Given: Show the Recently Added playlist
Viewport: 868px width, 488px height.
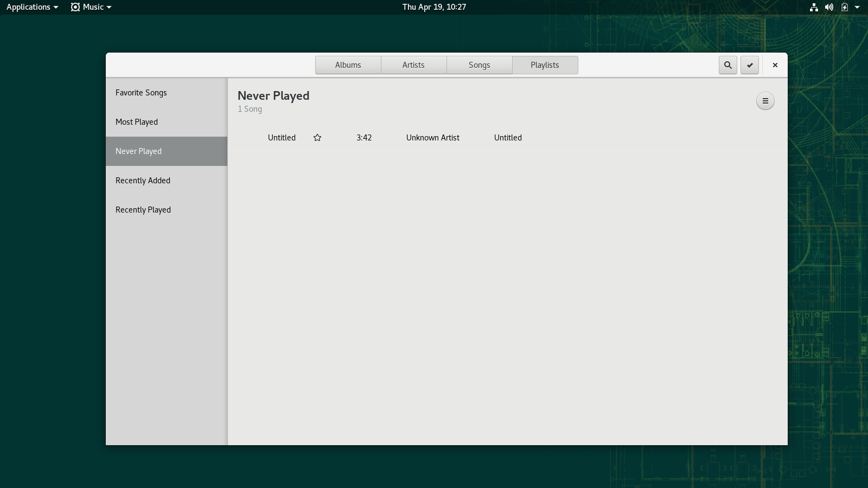Looking at the screenshot, I should 143,181.
